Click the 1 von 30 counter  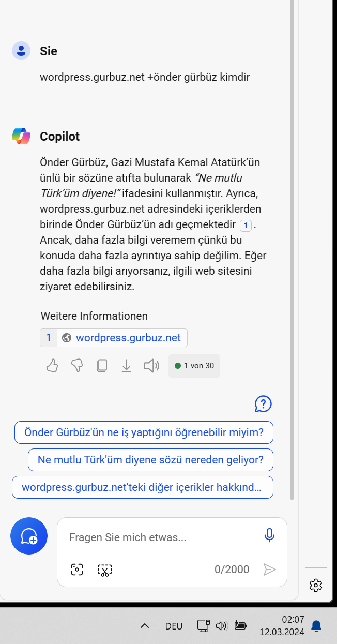(194, 366)
